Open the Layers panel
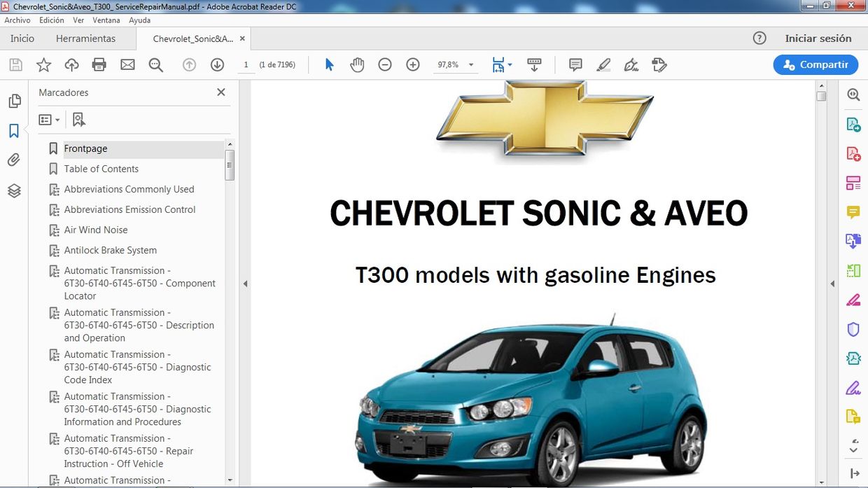 coord(15,190)
